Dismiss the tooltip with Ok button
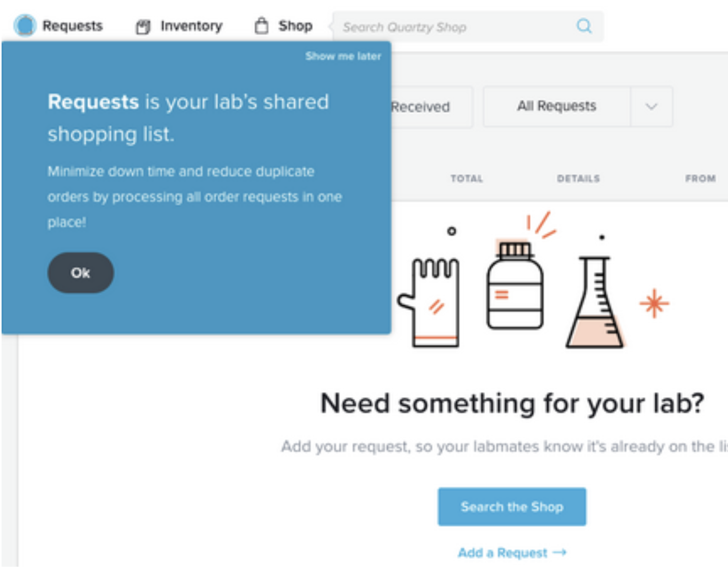This screenshot has width=728, height=573. (81, 273)
